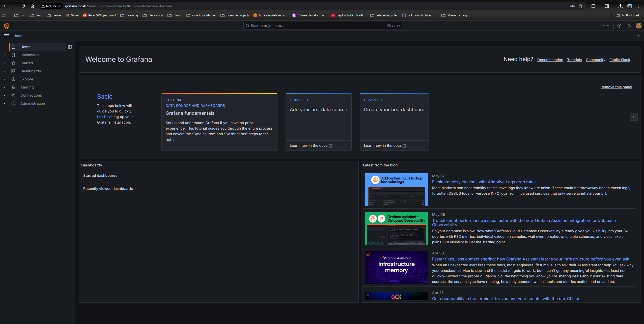Open the Tutorials help link
The height and width of the screenshot is (324, 644).
click(x=574, y=60)
